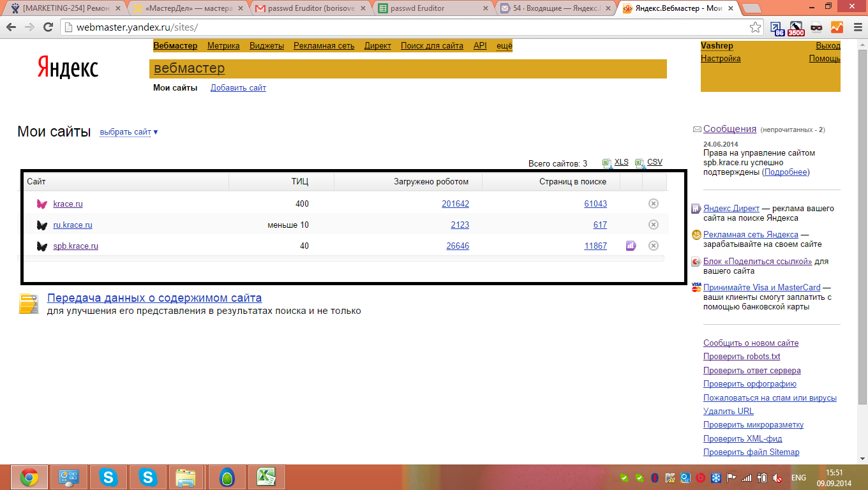Sort table by ТИЦ column header
868x490 pixels.
pos(300,182)
